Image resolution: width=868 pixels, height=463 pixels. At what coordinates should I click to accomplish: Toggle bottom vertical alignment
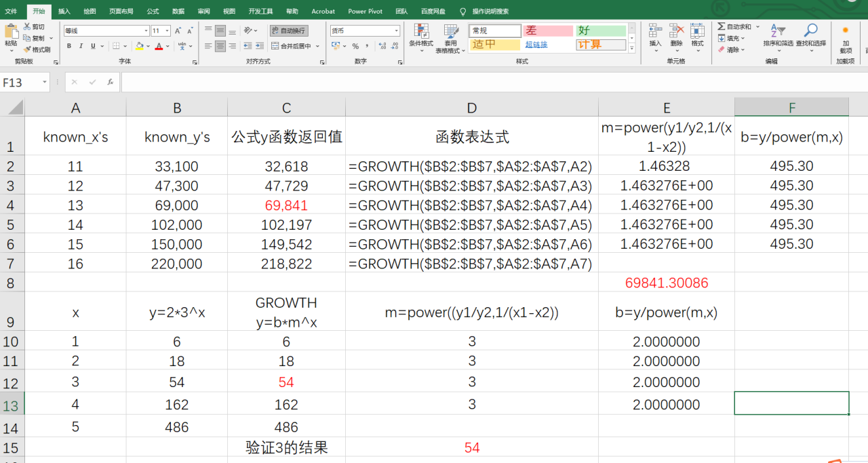pos(233,31)
